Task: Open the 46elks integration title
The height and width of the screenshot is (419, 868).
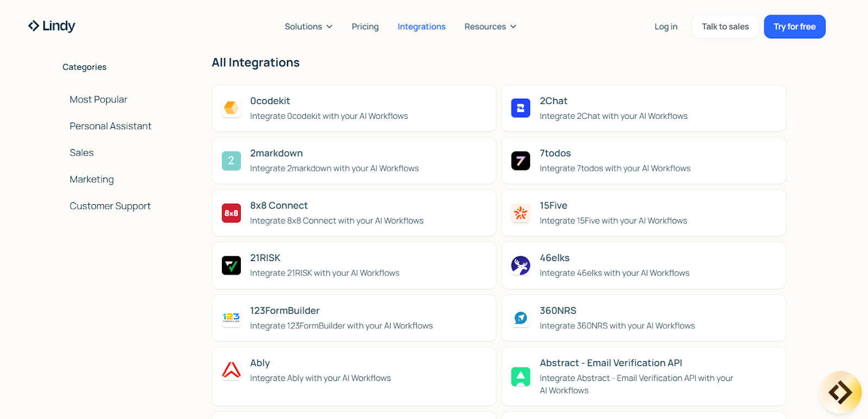Action: coord(554,258)
